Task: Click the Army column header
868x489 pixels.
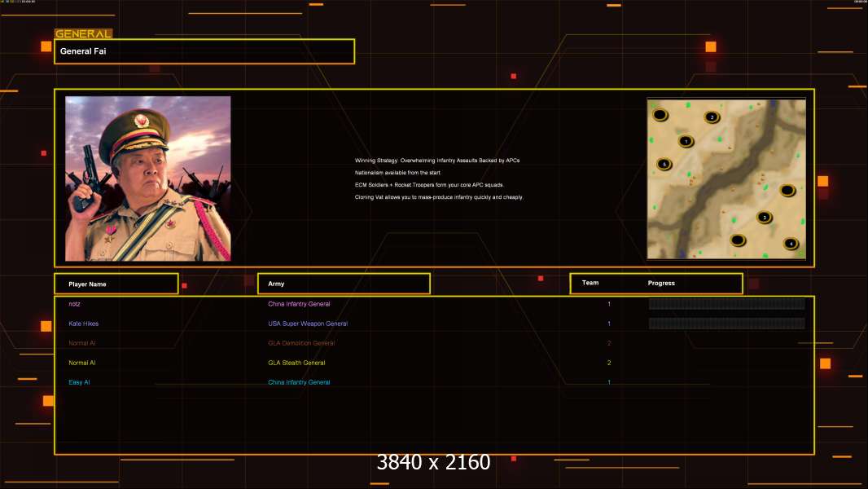Action: (x=344, y=284)
